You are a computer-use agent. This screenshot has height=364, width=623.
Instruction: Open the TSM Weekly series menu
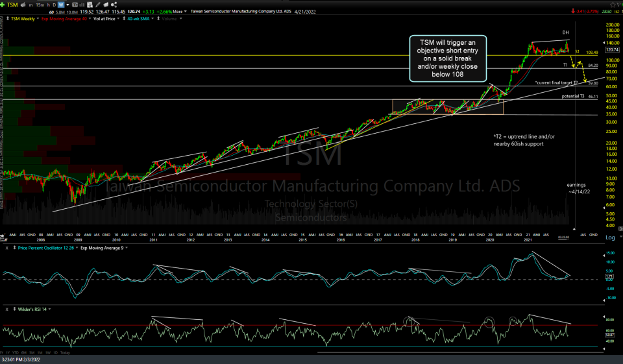(23, 18)
